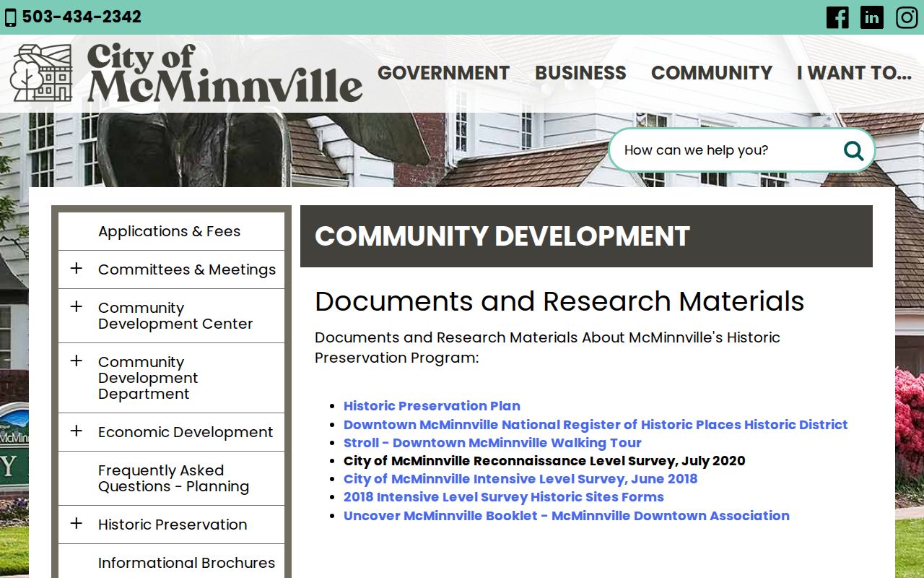924x578 pixels.
Task: Open Committees & Meetings sidebar link
Action: pos(187,269)
